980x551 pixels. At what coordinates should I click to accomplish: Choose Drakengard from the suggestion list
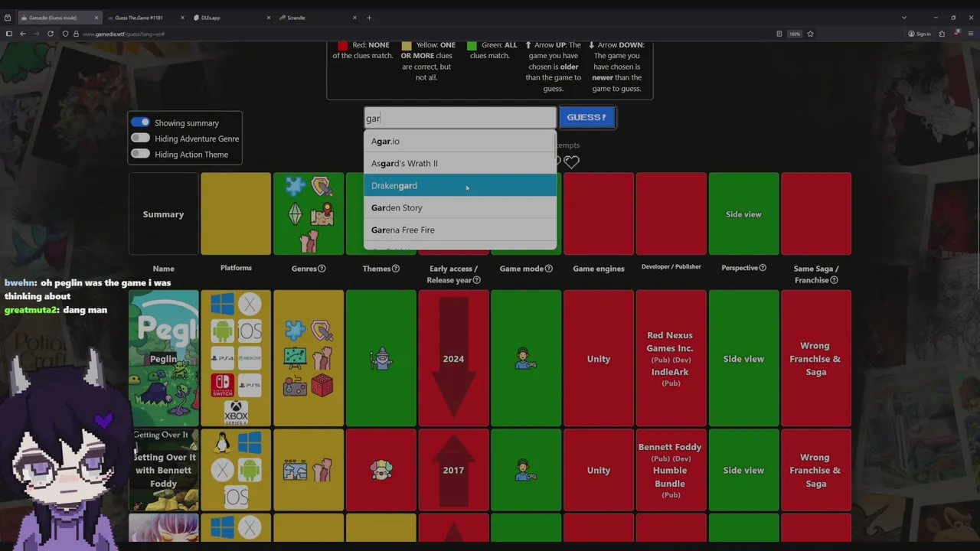460,185
